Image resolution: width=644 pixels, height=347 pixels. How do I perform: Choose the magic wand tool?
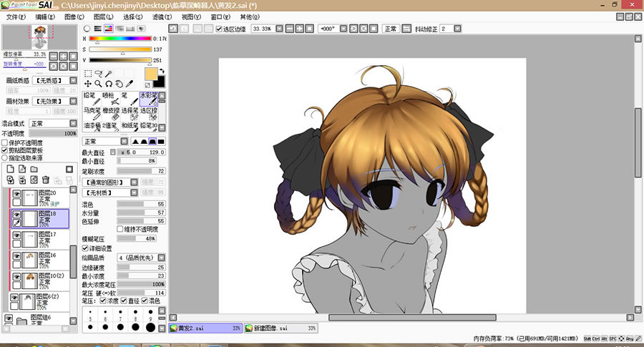coord(109,74)
